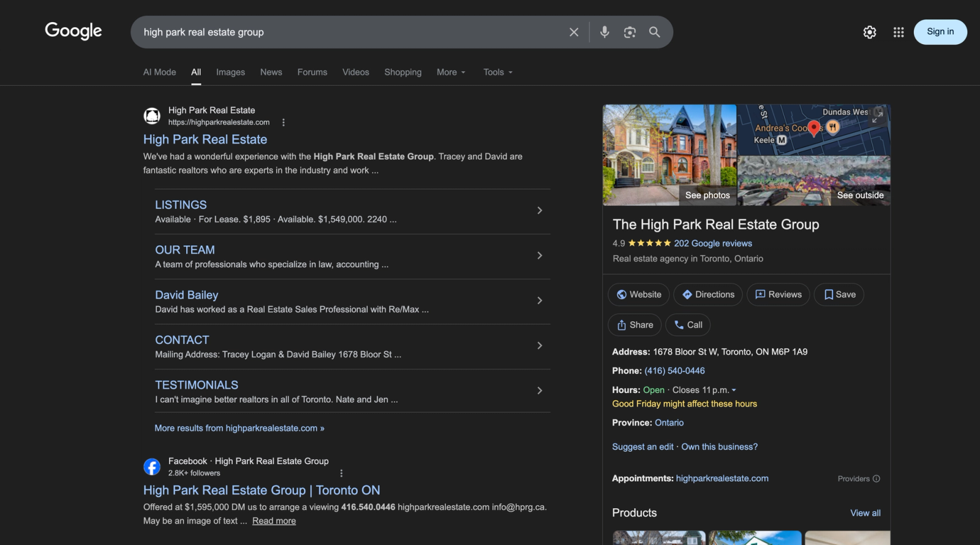Click the Directions button
980x545 pixels.
(x=708, y=294)
